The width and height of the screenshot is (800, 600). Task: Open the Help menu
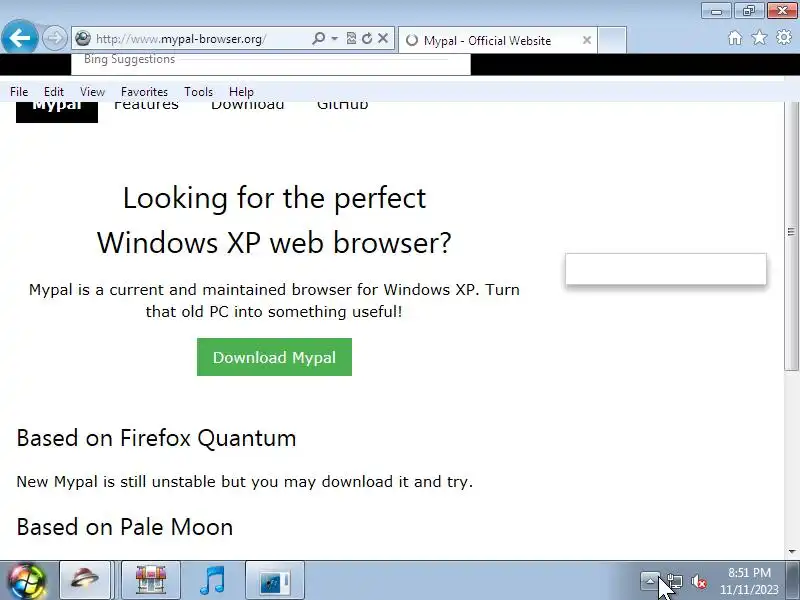[x=241, y=92]
